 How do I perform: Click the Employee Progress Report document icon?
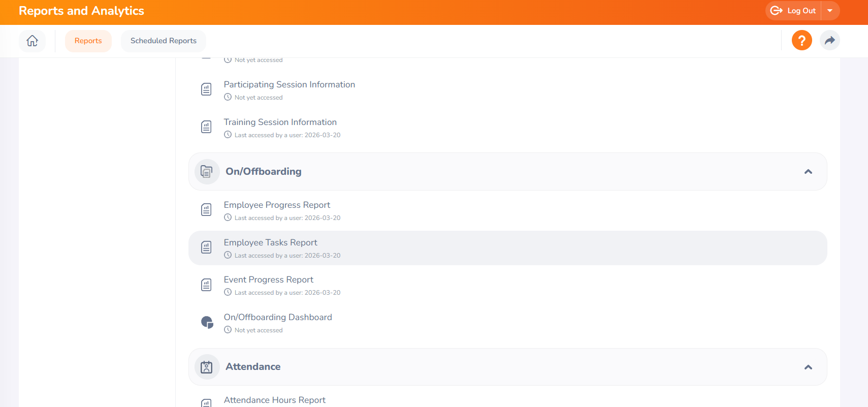[206, 210]
